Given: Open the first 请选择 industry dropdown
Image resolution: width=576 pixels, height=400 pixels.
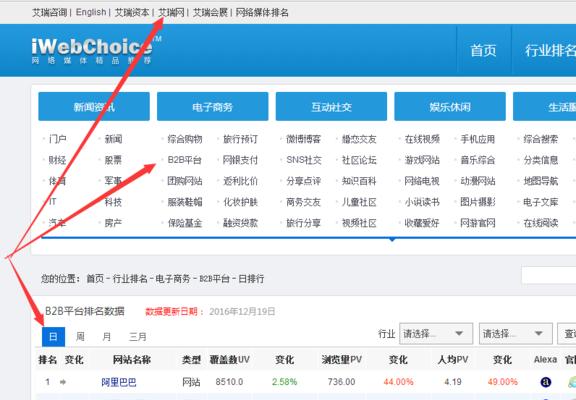Looking at the screenshot, I should [436, 334].
